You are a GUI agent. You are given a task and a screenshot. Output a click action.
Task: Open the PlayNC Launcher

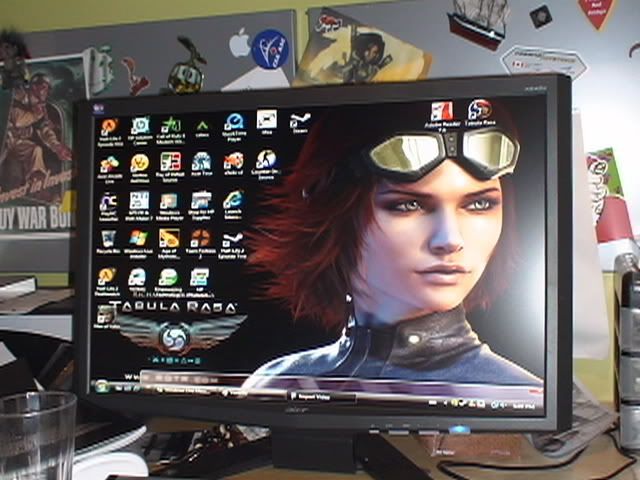click(108, 207)
